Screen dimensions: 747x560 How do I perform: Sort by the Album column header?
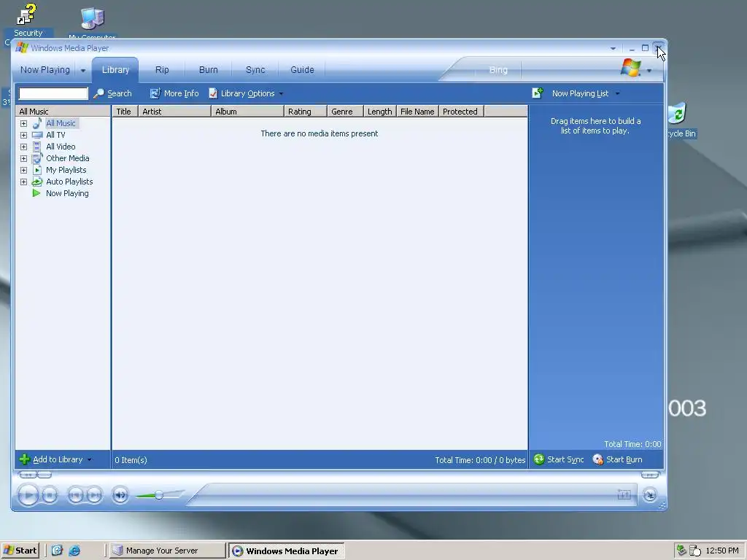tap(247, 112)
